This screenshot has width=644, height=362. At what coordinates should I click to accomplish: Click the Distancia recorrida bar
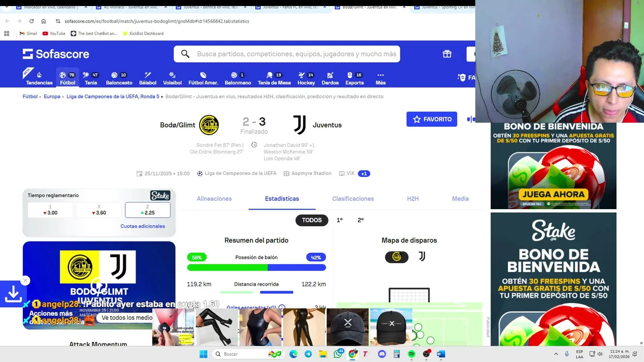click(x=256, y=292)
